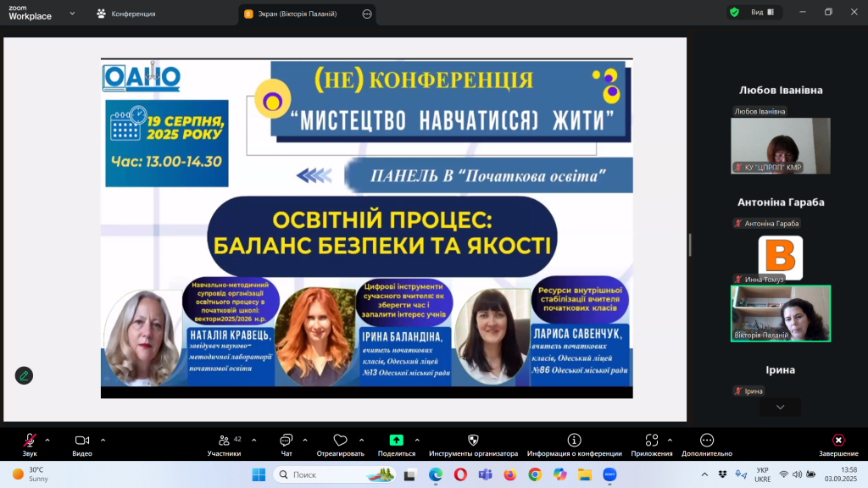Open Инструменты организатора host tools
Image resolution: width=868 pixels, height=488 pixels.
[473, 441]
